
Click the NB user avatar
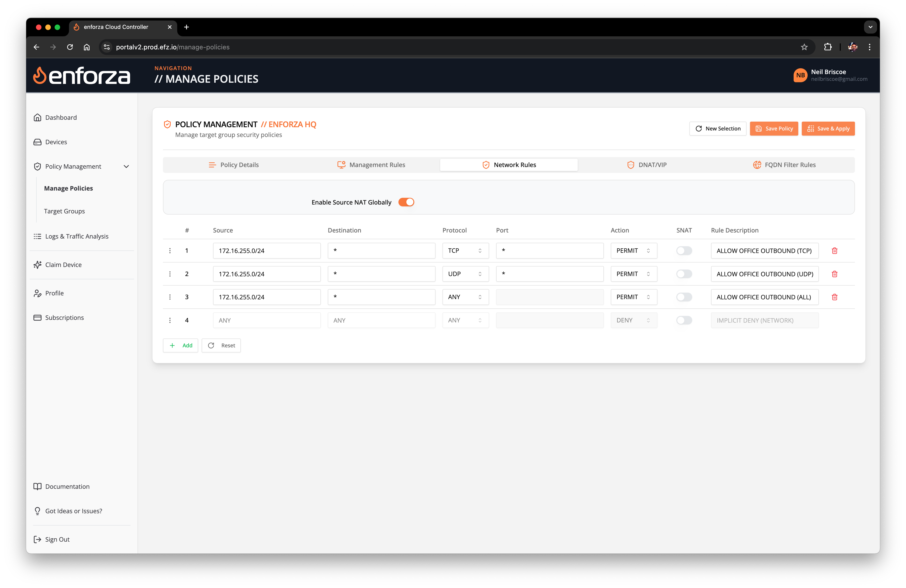click(x=800, y=75)
